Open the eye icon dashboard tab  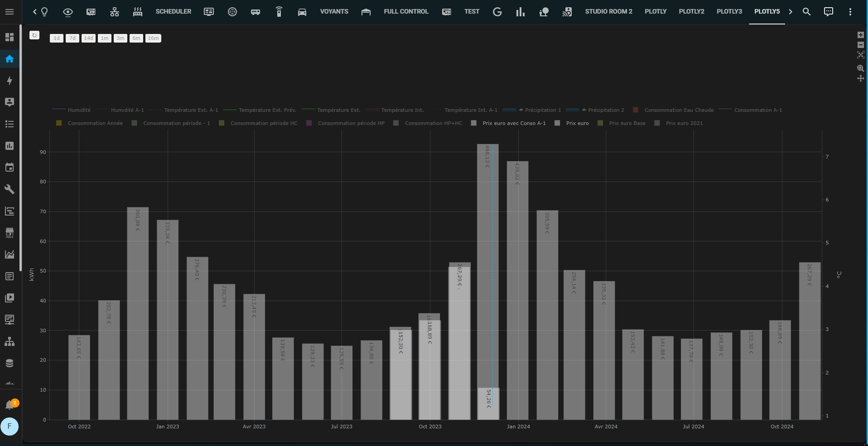pyautogui.click(x=68, y=12)
